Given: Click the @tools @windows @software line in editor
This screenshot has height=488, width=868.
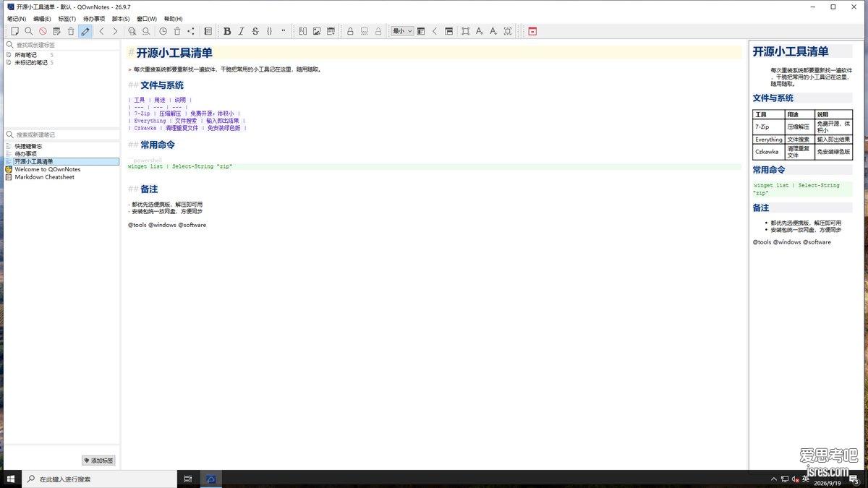Looking at the screenshot, I should pyautogui.click(x=167, y=225).
